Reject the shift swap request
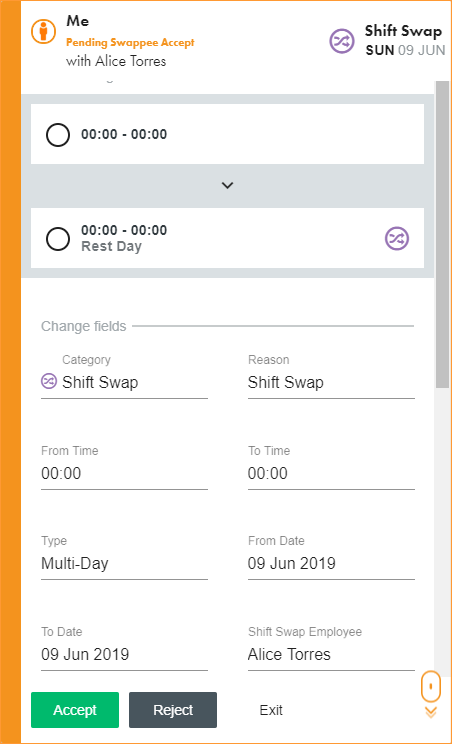Viewport: 452px width, 744px height. click(173, 710)
